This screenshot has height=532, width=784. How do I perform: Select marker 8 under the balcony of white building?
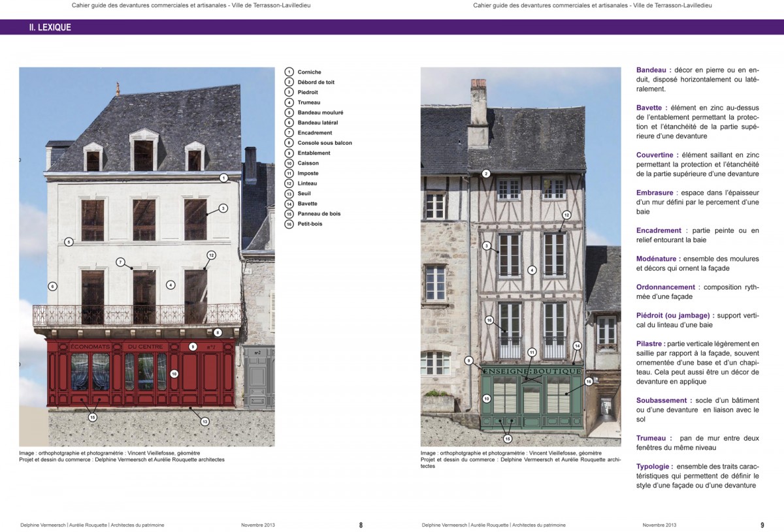coord(218,332)
